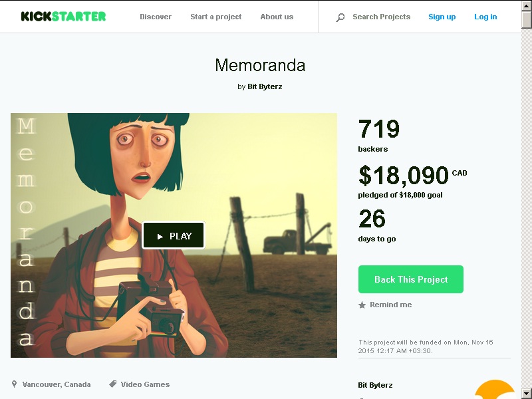Click the Log in link
The height and width of the screenshot is (399, 532).
[x=485, y=17]
